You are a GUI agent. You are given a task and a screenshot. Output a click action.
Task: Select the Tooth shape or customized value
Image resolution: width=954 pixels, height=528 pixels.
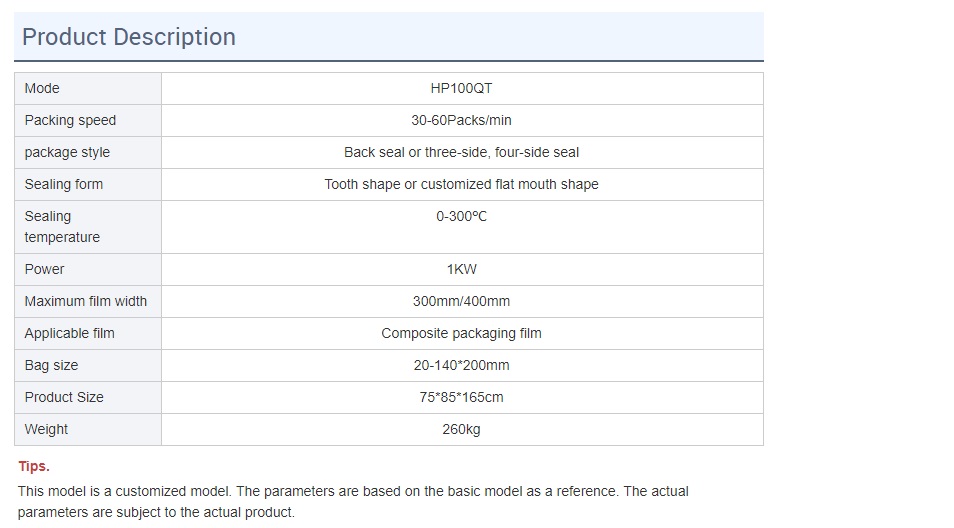click(461, 184)
